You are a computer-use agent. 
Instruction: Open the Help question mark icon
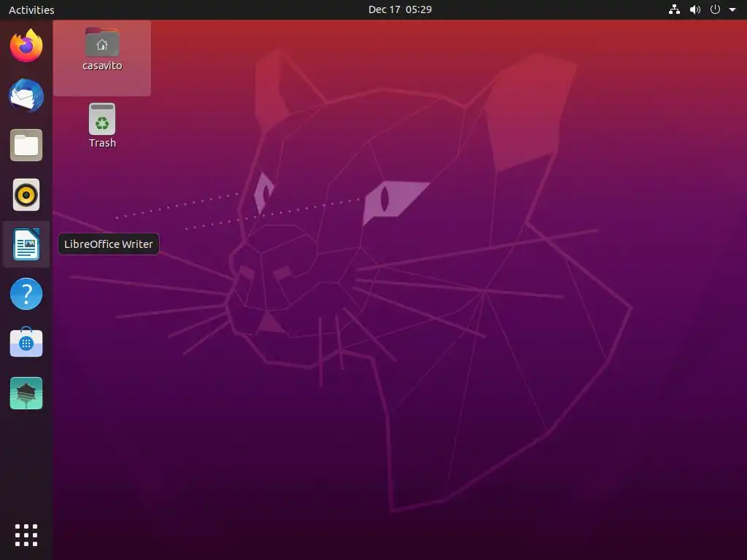pyautogui.click(x=26, y=294)
